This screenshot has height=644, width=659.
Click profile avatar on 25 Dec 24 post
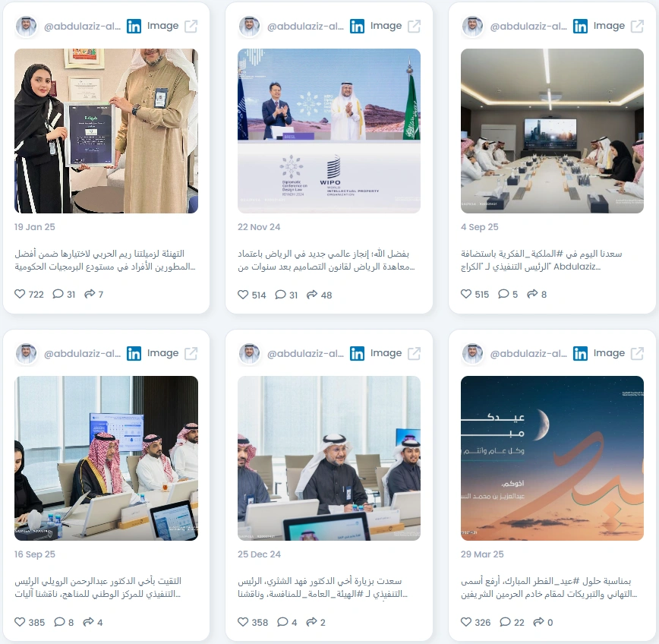[249, 354]
